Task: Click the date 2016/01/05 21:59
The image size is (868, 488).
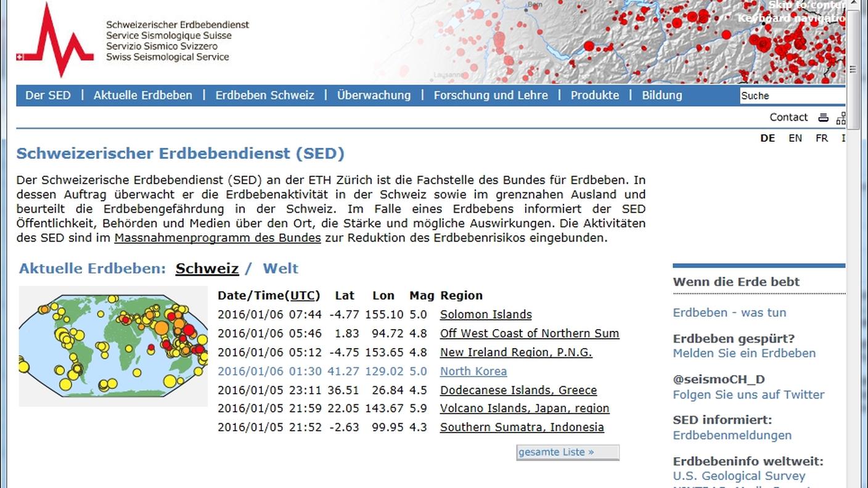Action: click(x=270, y=409)
